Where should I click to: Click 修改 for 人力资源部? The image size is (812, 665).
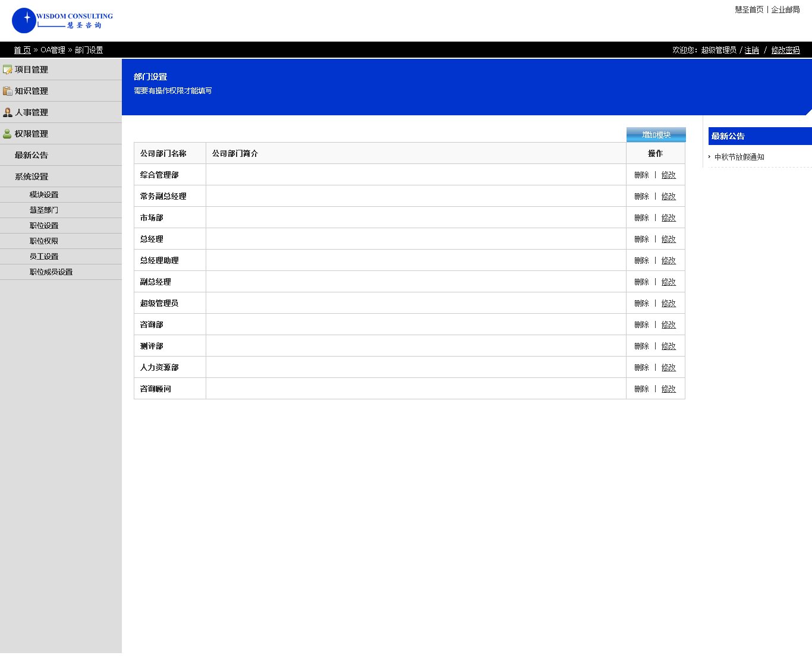669,368
